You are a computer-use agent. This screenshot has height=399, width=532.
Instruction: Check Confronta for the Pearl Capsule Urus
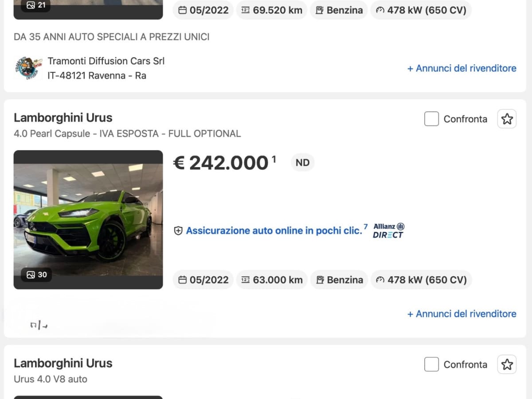point(431,119)
